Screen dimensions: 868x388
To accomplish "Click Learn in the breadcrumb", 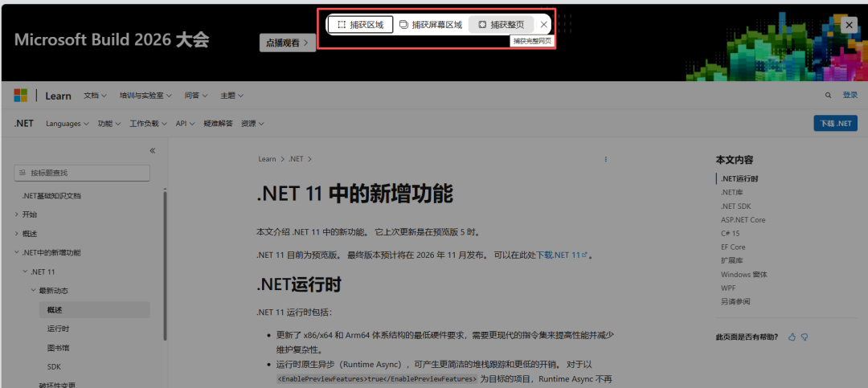I will [x=267, y=159].
